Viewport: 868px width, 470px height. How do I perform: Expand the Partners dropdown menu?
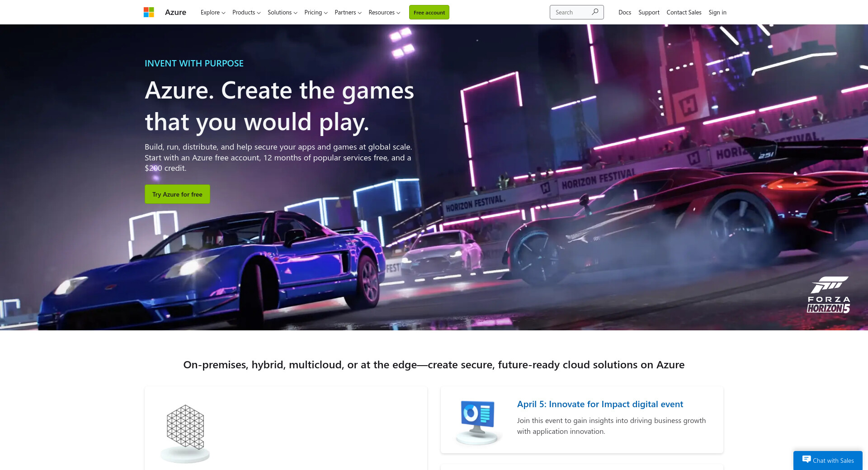point(348,12)
